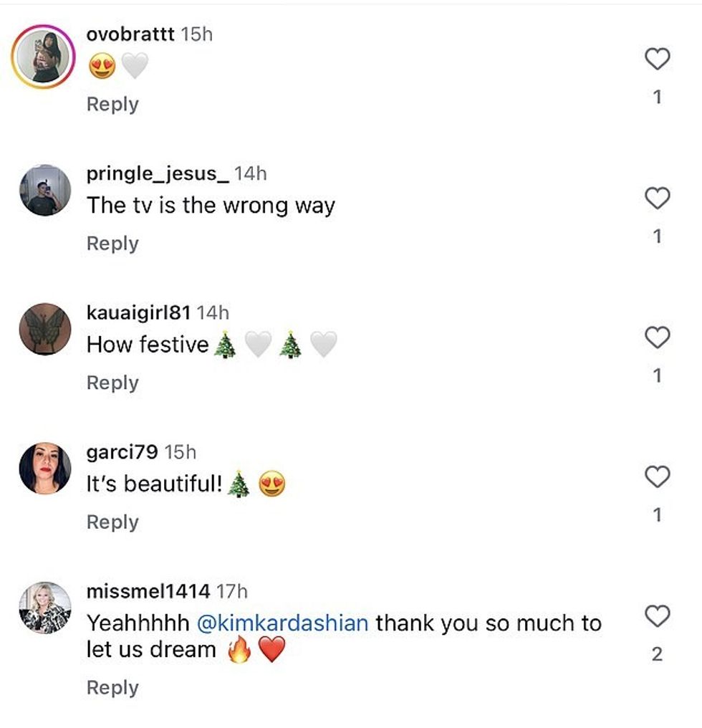Image resolution: width=702 pixels, height=728 pixels.
Task: Click garci79's profile photo
Action: 44,468
